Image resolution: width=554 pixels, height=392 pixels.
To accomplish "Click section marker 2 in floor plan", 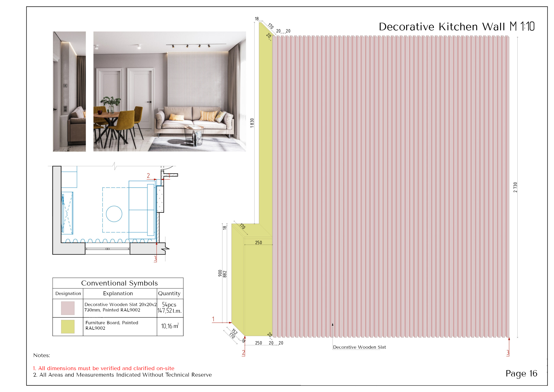I will pos(148,176).
